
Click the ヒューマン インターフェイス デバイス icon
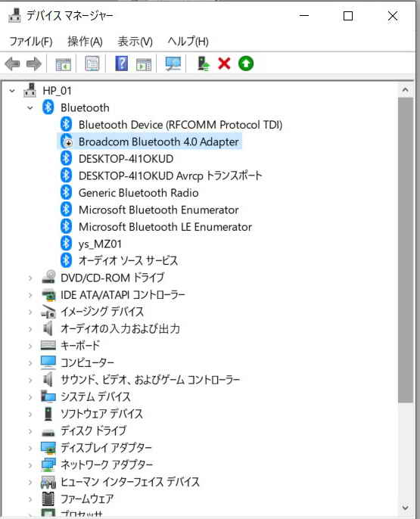[x=48, y=482]
